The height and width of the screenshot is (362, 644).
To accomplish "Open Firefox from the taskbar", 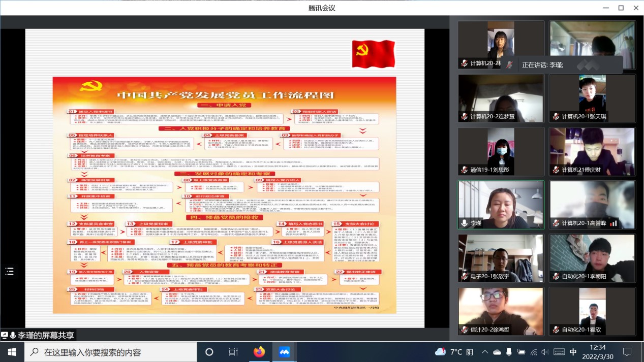I will point(259,352).
